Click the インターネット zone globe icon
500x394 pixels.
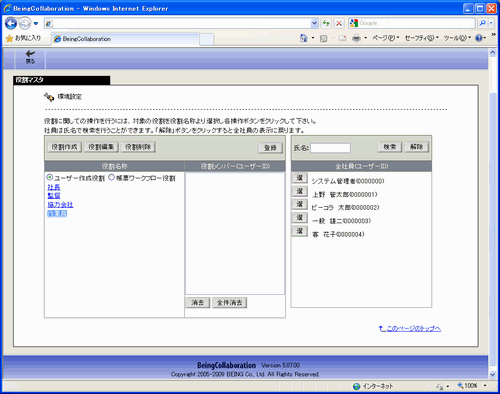(x=356, y=386)
